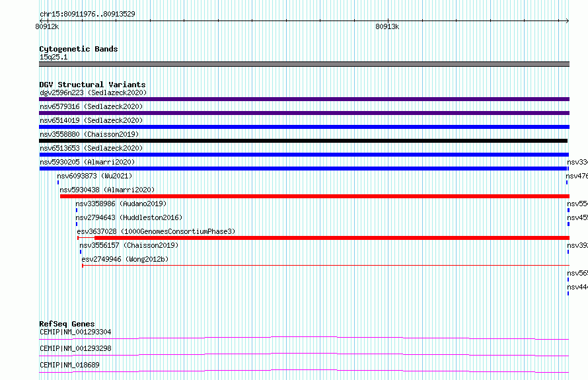Click the right arrow end of the ruler
The image size is (588, 380).
click(x=567, y=20)
